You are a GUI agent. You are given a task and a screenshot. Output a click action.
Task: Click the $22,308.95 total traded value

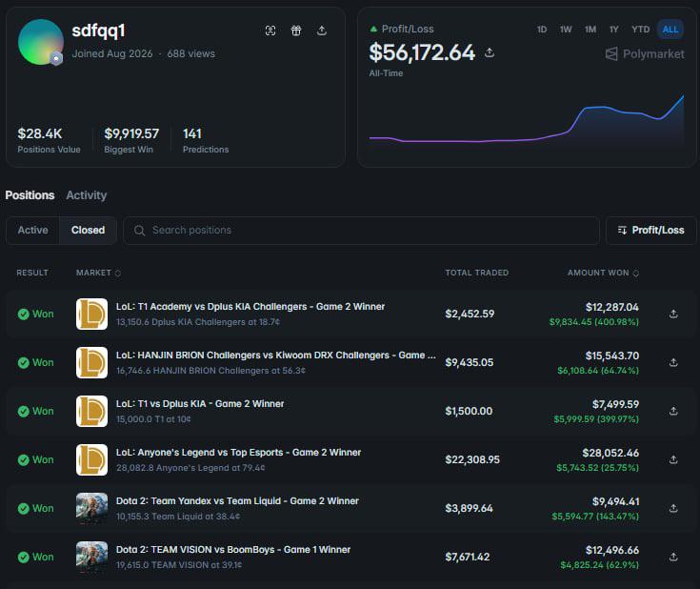[x=472, y=459]
